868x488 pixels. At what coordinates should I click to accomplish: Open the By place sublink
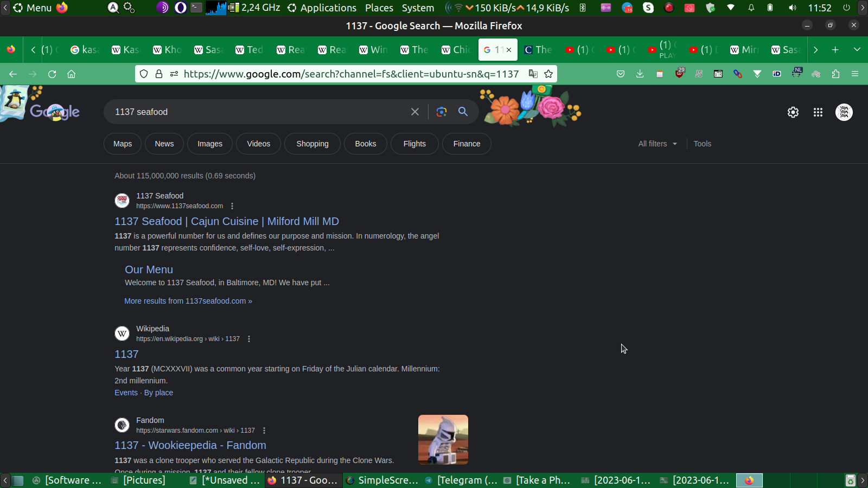[158, 393]
